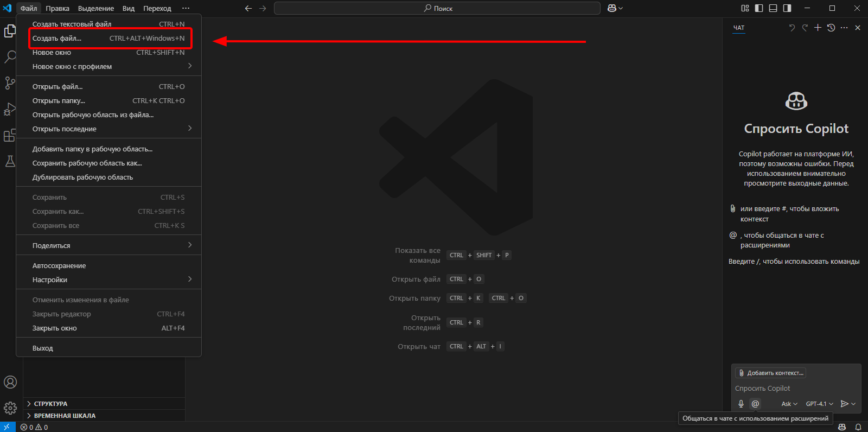Viewport: 868px width, 432px height.
Task: Expand the ВРЕМЕННАЯ ШКАЛА section
Action: [65, 416]
